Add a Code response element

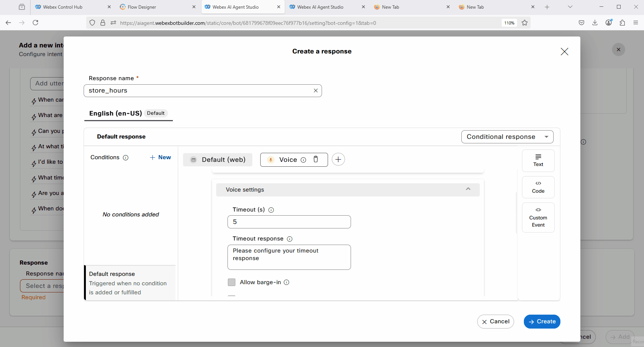[538, 187]
